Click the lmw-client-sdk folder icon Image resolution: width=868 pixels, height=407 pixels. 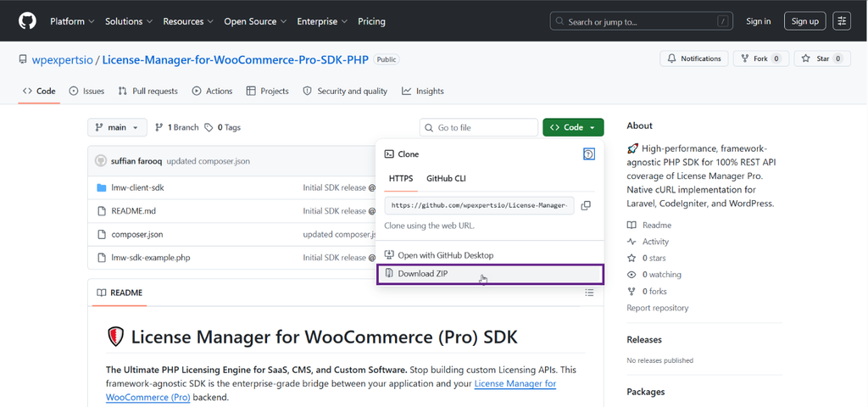[x=102, y=187]
